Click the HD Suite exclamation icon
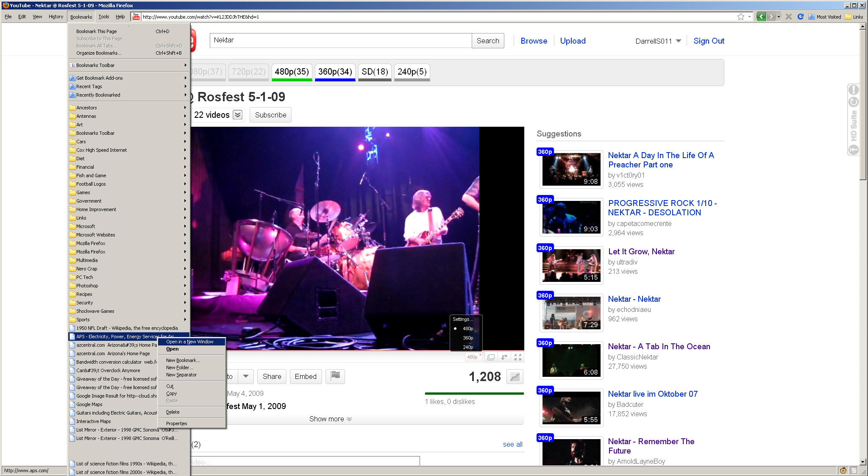The height and width of the screenshot is (476, 868). (x=853, y=90)
